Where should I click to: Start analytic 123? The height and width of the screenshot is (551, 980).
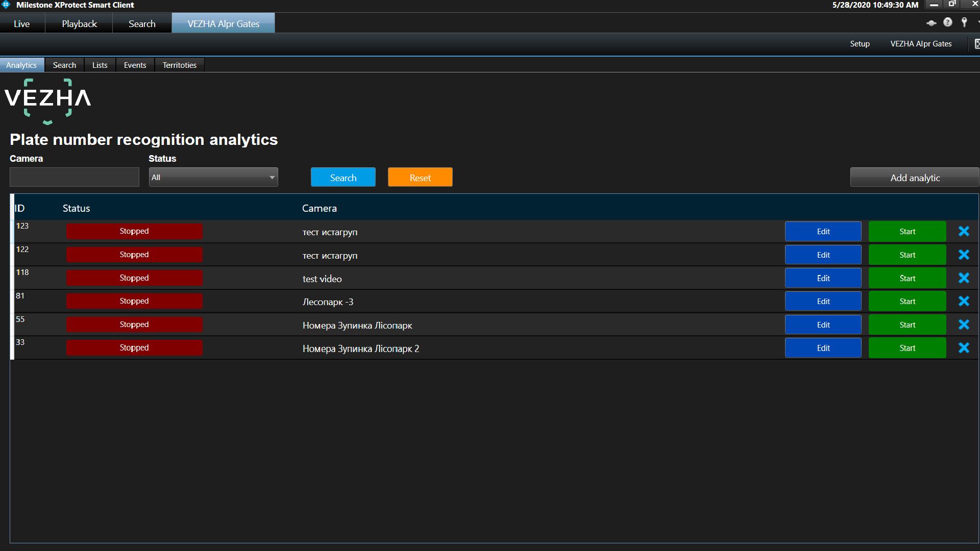coord(907,231)
